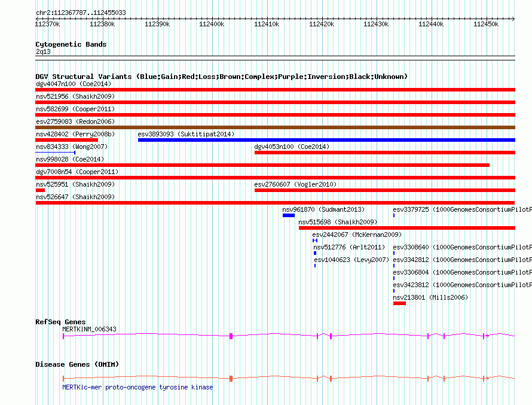Open the dgv4053n100 (Coe2014) variant label
The height and width of the screenshot is (405, 532).
pyautogui.click(x=292, y=147)
